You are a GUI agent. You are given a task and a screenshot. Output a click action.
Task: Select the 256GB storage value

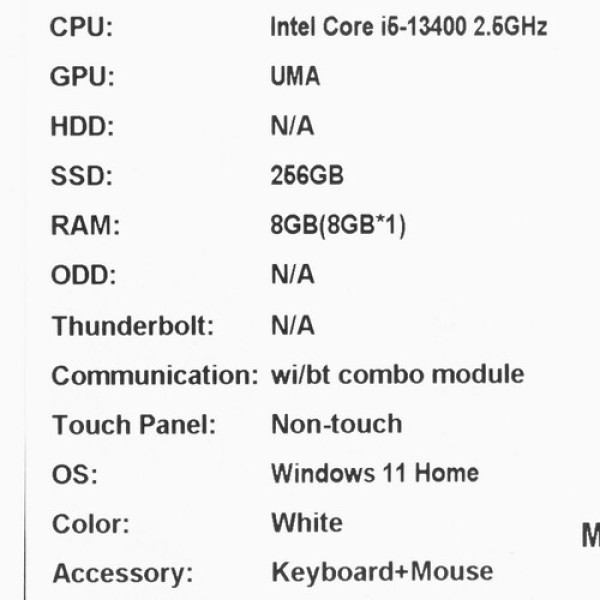[x=307, y=176]
